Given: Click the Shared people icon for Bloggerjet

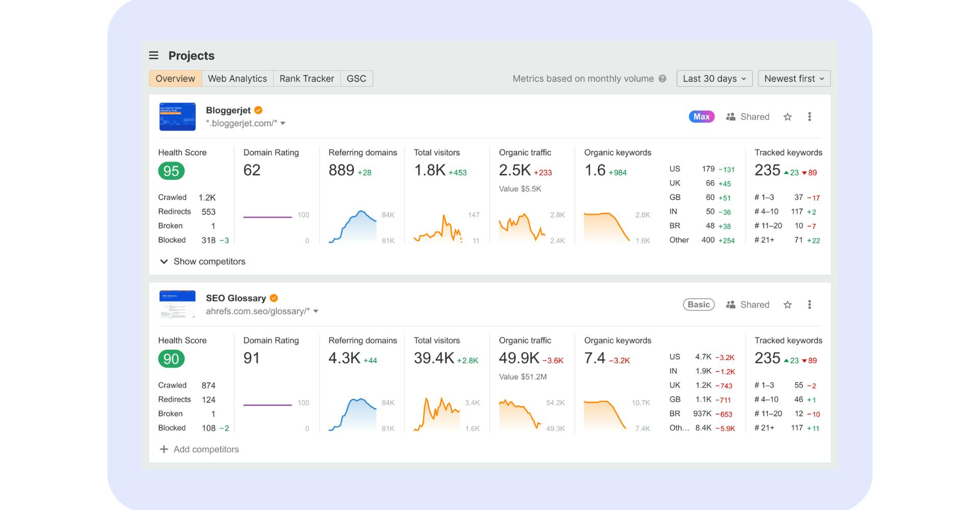Looking at the screenshot, I should (x=730, y=117).
